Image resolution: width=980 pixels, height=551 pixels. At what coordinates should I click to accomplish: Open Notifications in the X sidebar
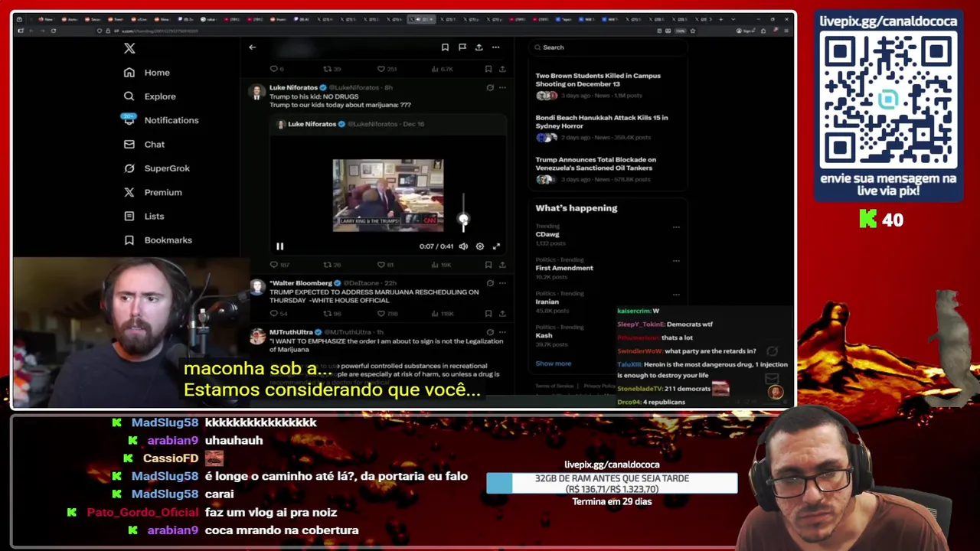click(161, 120)
